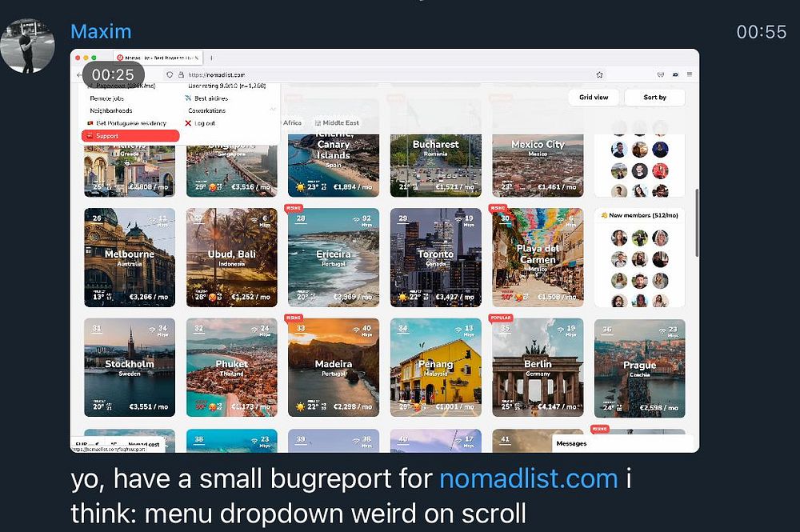Click the page scrollbar thumb in browser
The height and width of the screenshot is (532, 800).
pyautogui.click(x=697, y=223)
